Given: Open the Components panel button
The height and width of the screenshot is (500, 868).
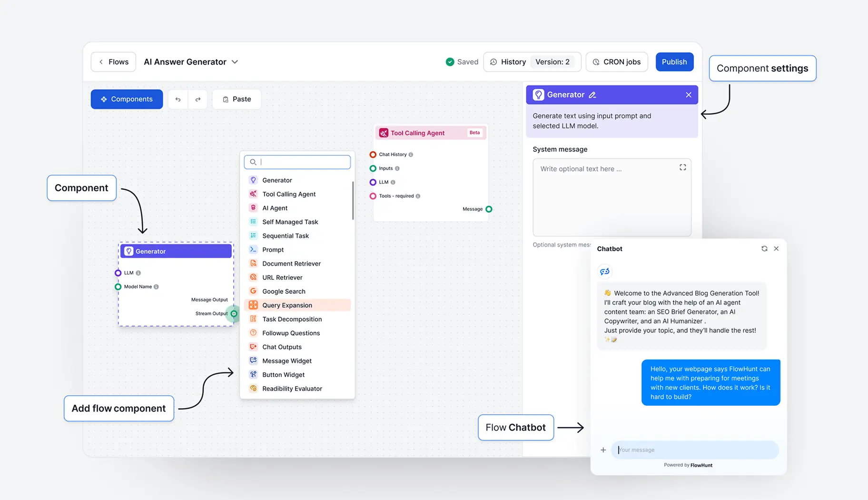Looking at the screenshot, I should pyautogui.click(x=127, y=100).
